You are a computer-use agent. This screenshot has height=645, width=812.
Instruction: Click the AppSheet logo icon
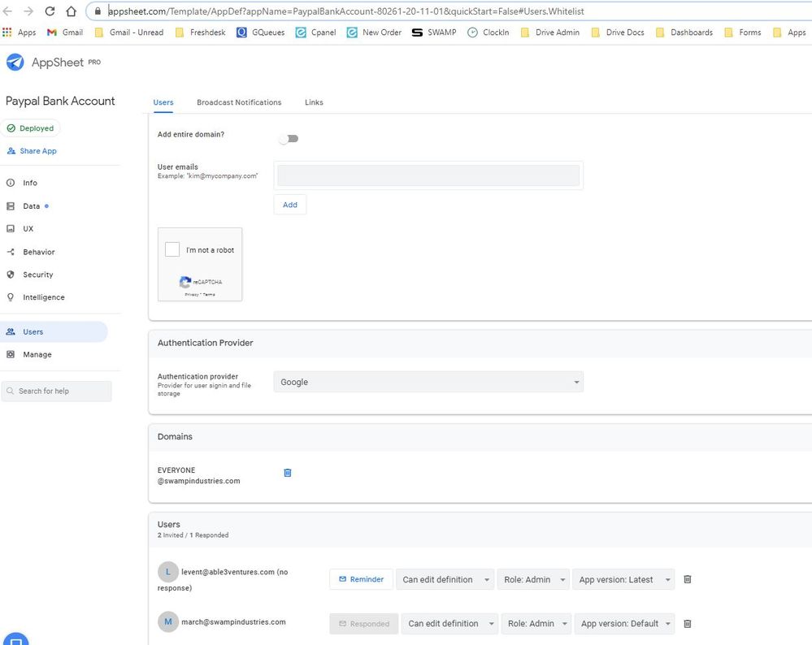(15, 62)
